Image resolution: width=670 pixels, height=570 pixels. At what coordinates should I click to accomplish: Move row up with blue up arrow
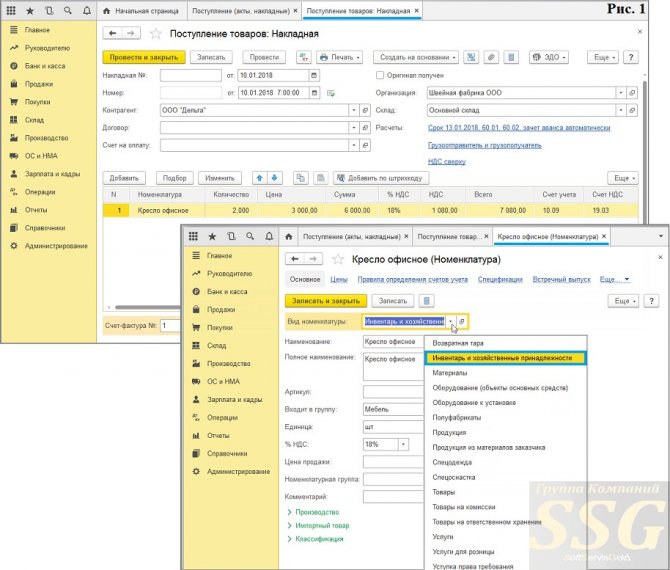click(x=259, y=178)
